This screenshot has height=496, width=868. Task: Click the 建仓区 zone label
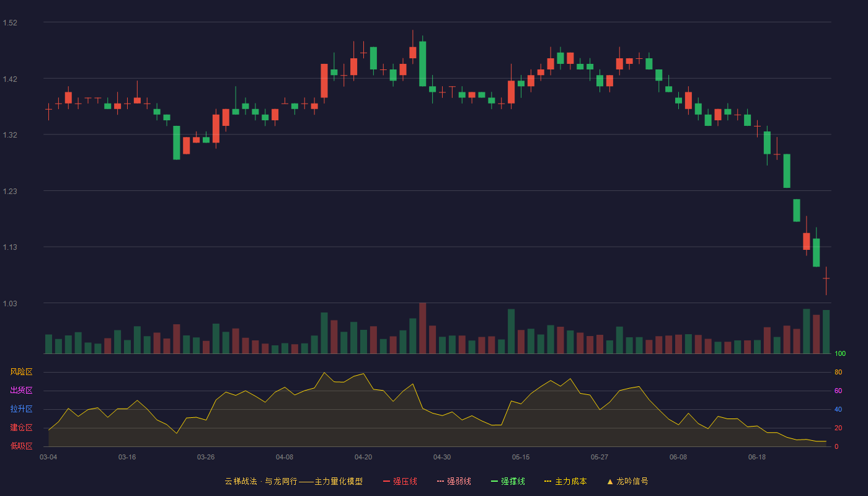[21, 428]
